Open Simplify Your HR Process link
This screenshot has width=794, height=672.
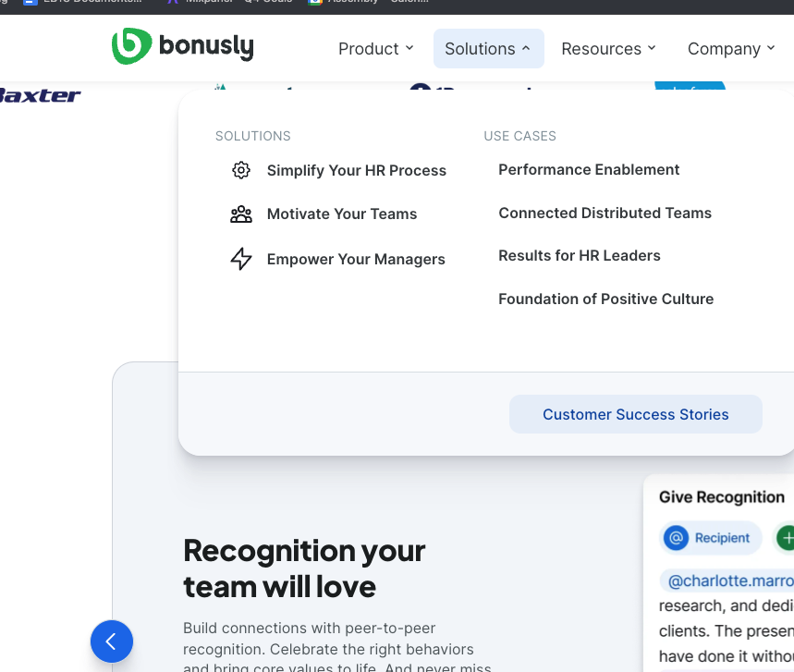357,171
